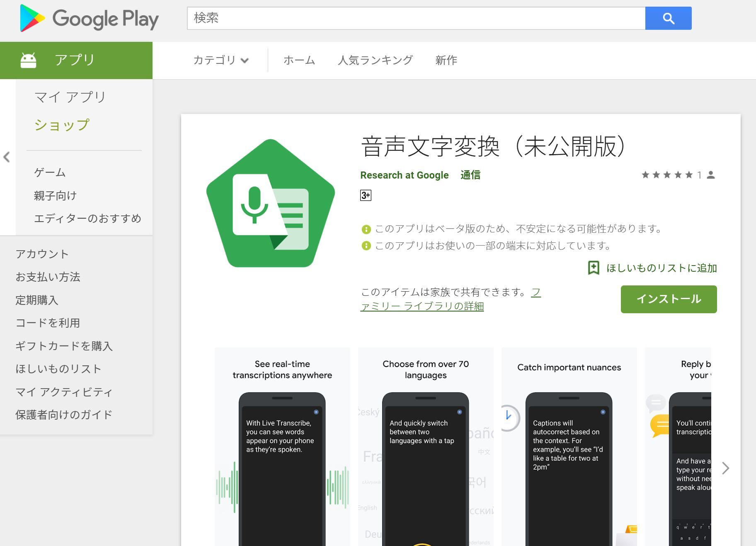
Task: Open エディターのおすすめ link
Action: (x=88, y=218)
